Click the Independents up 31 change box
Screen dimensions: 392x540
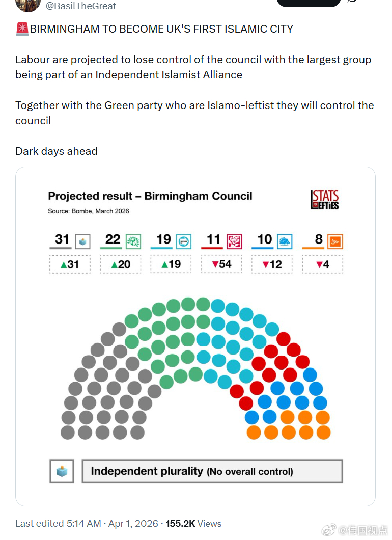pos(70,264)
